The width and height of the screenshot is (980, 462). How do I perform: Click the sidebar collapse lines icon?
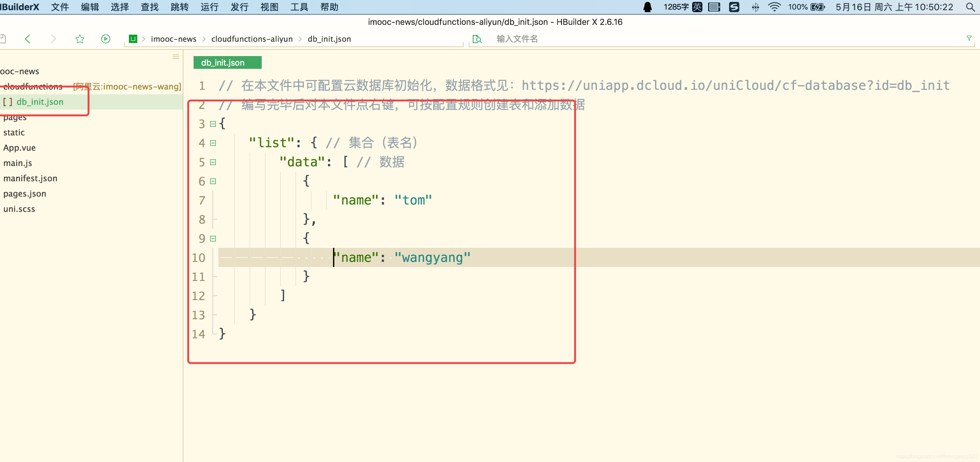pos(175,57)
